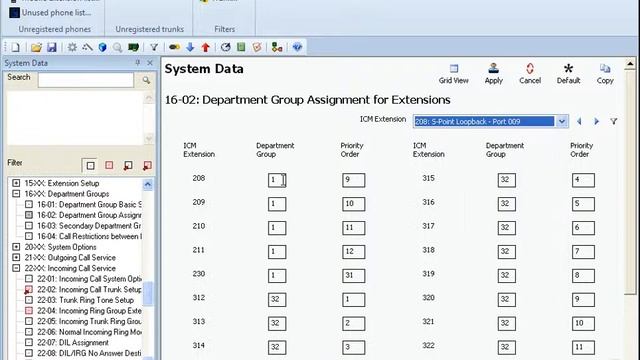Cancel the current edits
This screenshot has height=360, width=640.
530,74
